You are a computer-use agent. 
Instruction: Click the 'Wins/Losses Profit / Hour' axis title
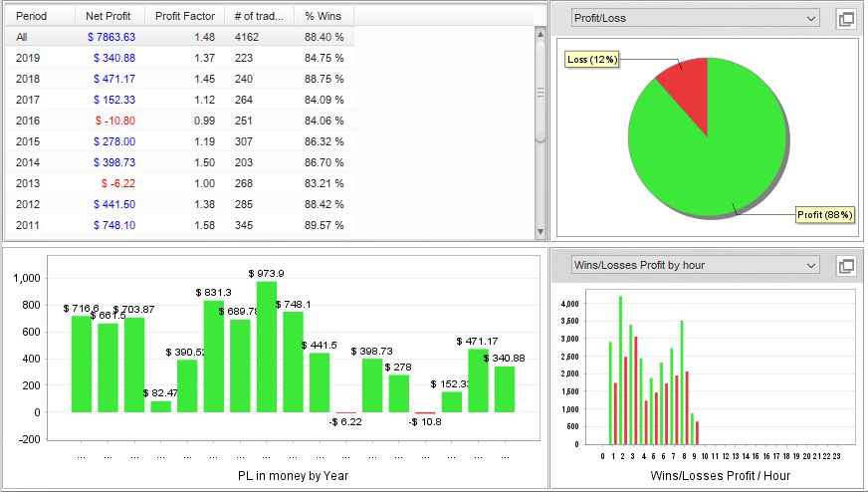721,476
